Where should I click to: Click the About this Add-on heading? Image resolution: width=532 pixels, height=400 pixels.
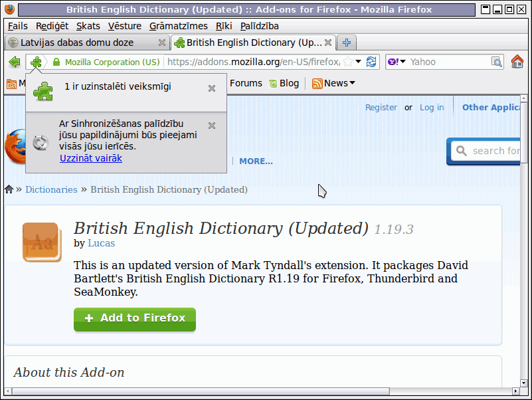[x=69, y=373]
